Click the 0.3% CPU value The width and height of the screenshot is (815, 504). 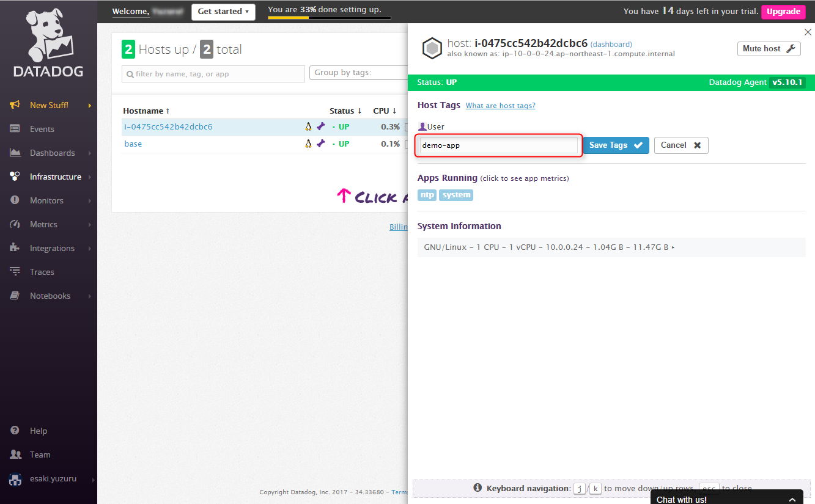[x=389, y=126]
